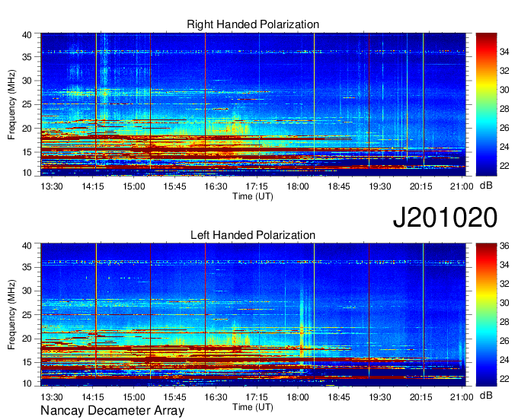The image size is (518, 420).
Task: Click the 17:15 time tick under Right Handed plot
Action: click(257, 186)
